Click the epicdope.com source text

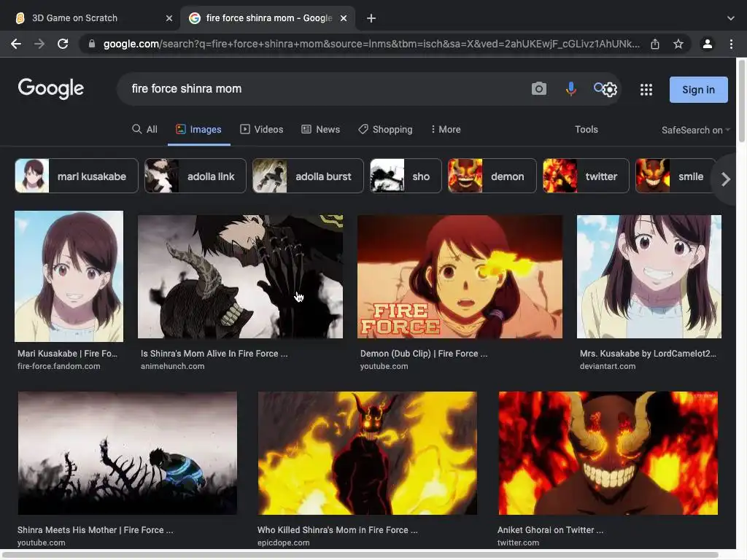click(x=284, y=542)
